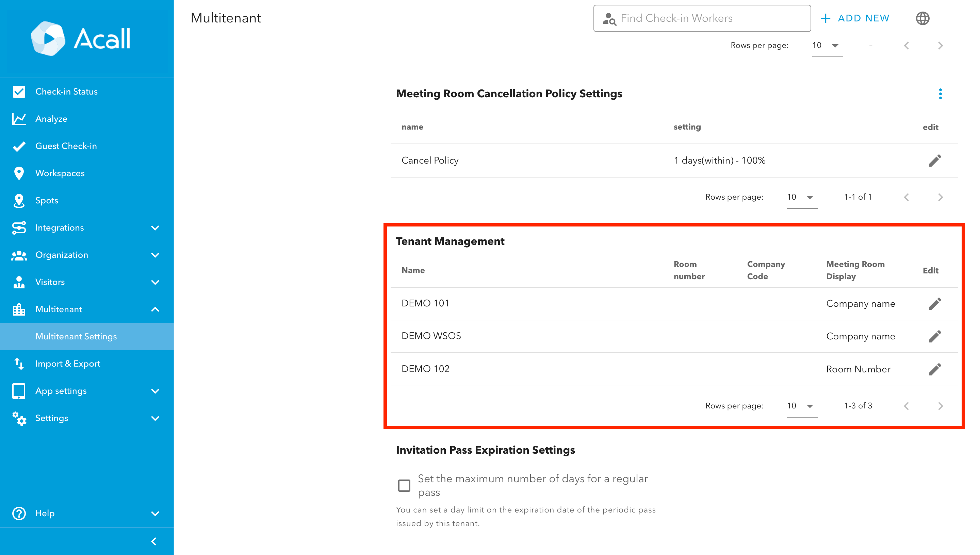980x555 pixels.
Task: Click the Meeting Room Display column header
Action: tap(855, 270)
